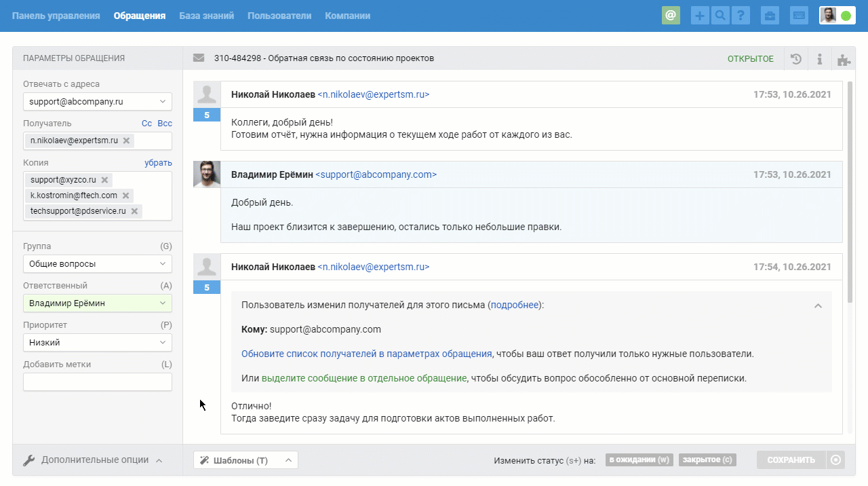Toggle the green online status indicator
Screen dimensions: 868x486
[x=846, y=16]
